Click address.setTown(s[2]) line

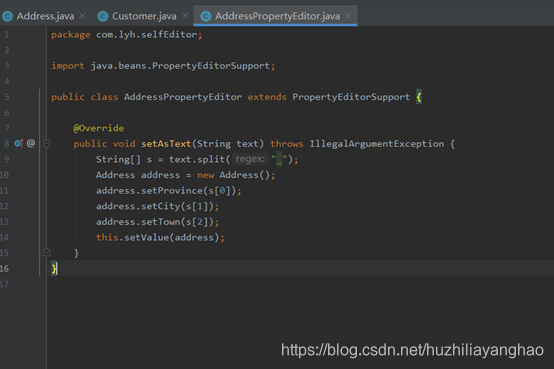tap(158, 222)
